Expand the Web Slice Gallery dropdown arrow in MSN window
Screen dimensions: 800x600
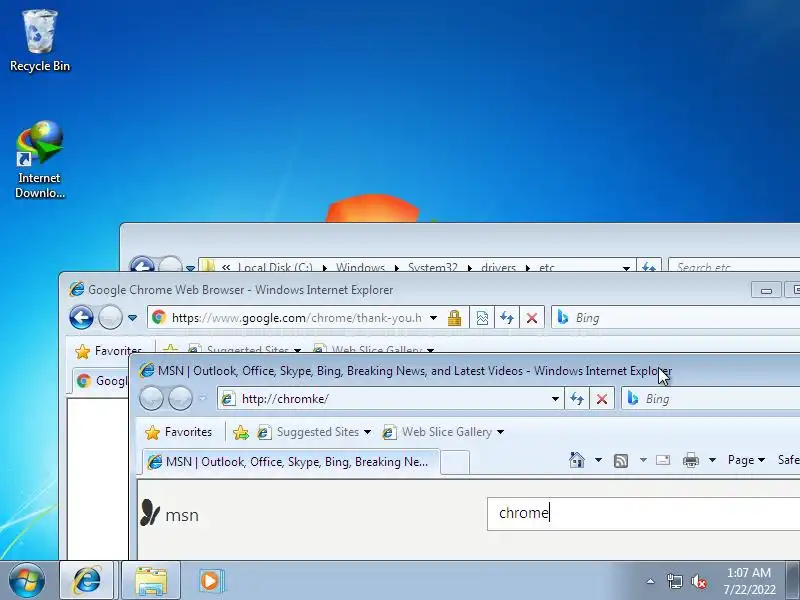click(501, 432)
